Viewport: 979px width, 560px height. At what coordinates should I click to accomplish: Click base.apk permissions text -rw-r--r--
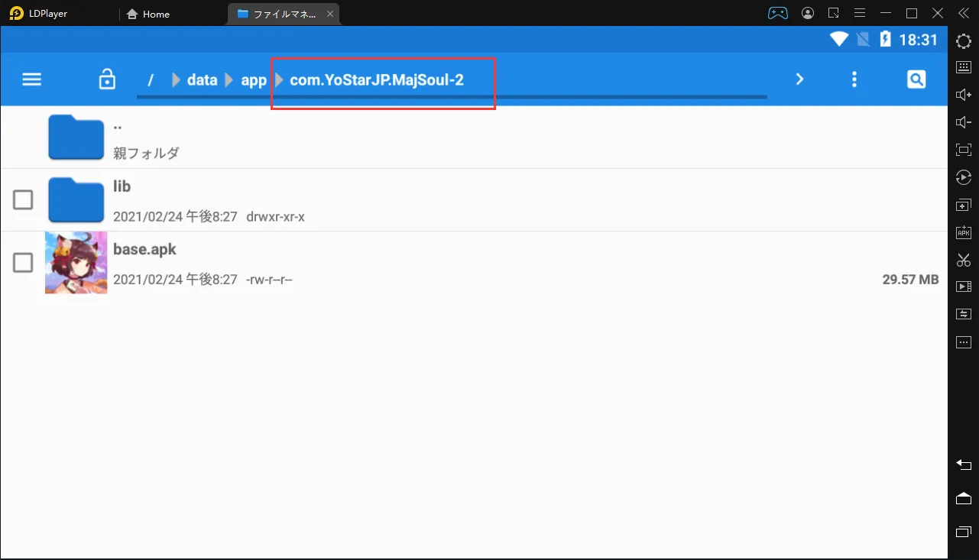click(x=269, y=280)
